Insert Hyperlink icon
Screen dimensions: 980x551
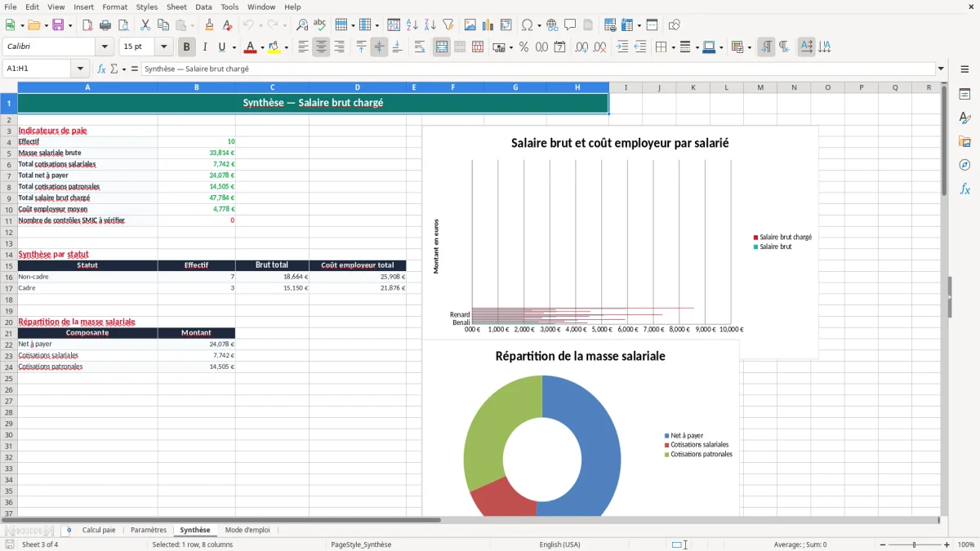(x=552, y=25)
